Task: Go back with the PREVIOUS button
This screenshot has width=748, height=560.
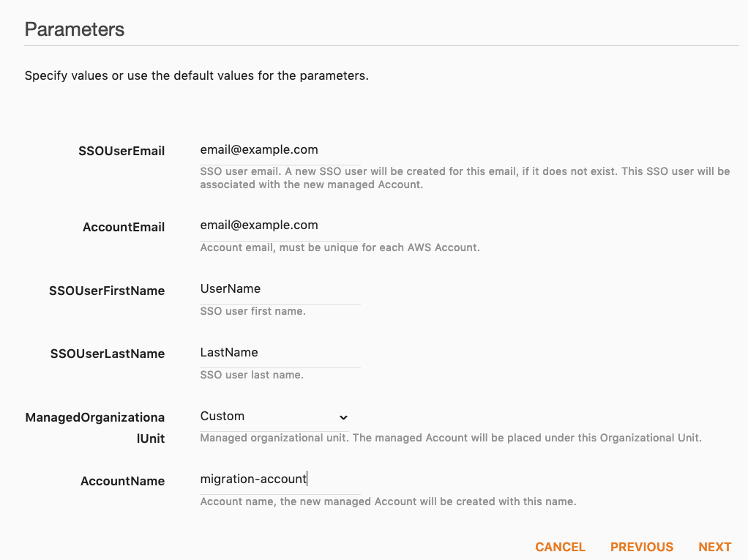Action: click(x=642, y=547)
